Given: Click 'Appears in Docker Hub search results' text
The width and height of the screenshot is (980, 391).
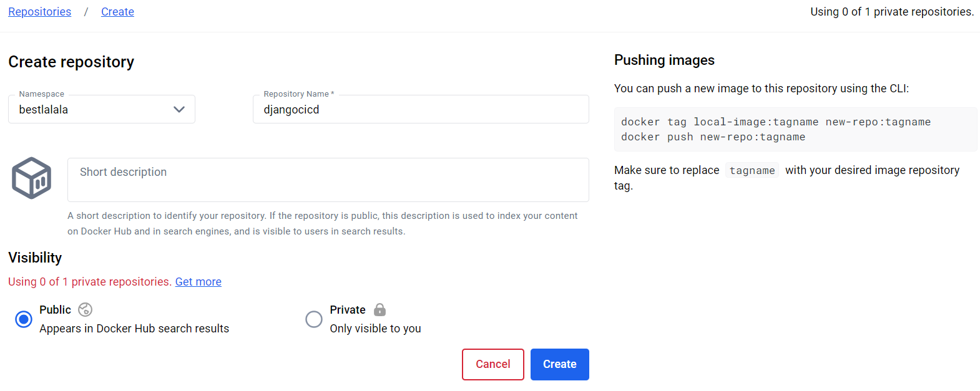Looking at the screenshot, I should (x=134, y=329).
